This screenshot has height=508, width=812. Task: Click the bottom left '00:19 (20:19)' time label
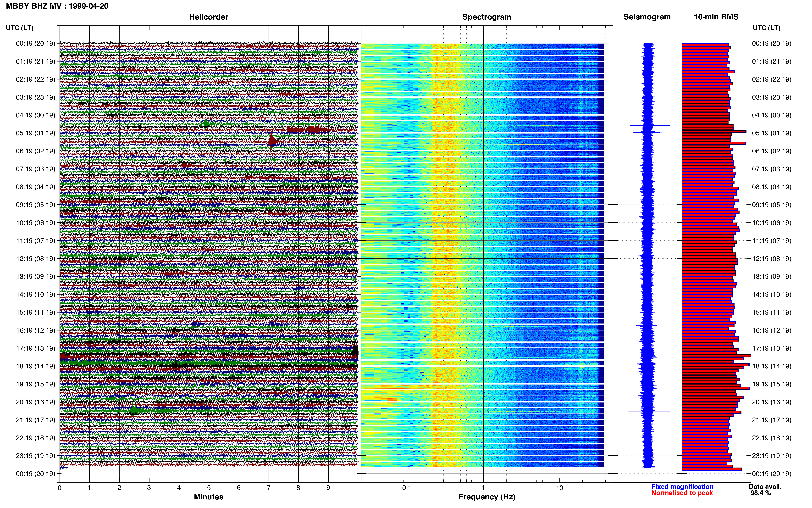[x=35, y=474]
